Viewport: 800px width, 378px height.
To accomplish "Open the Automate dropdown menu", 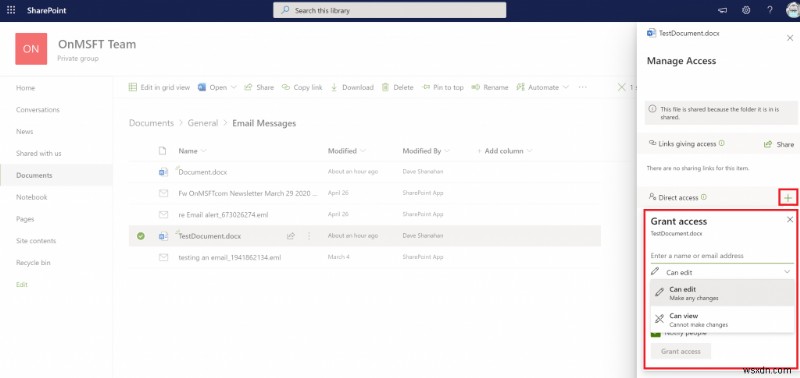I will click(543, 87).
